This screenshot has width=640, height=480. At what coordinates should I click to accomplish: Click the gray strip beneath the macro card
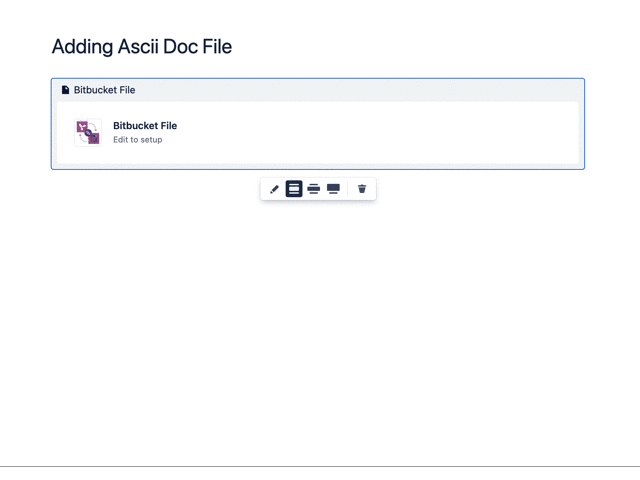[318, 166]
